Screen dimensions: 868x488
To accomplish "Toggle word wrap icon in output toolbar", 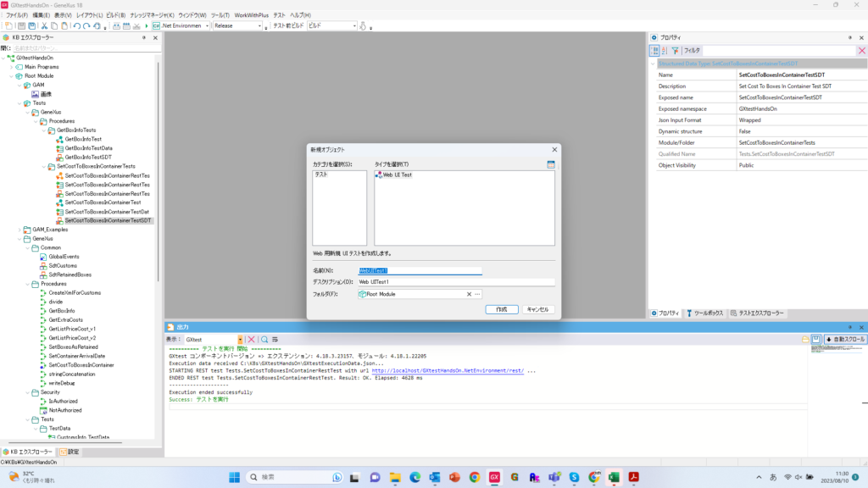I will point(275,339).
